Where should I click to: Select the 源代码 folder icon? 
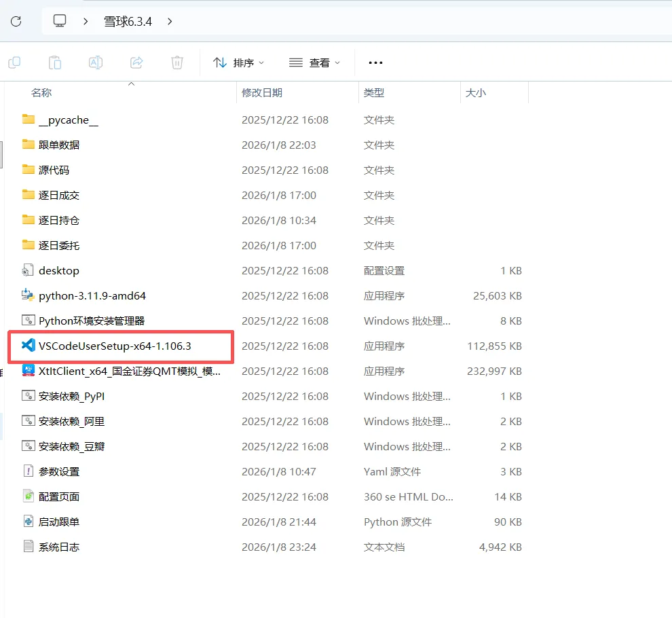click(29, 169)
